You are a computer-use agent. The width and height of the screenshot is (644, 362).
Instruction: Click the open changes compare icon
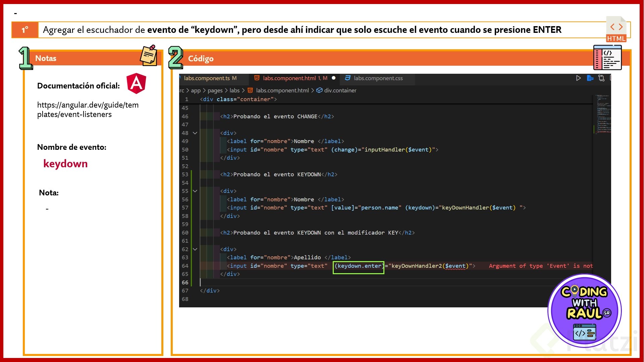(x=601, y=78)
